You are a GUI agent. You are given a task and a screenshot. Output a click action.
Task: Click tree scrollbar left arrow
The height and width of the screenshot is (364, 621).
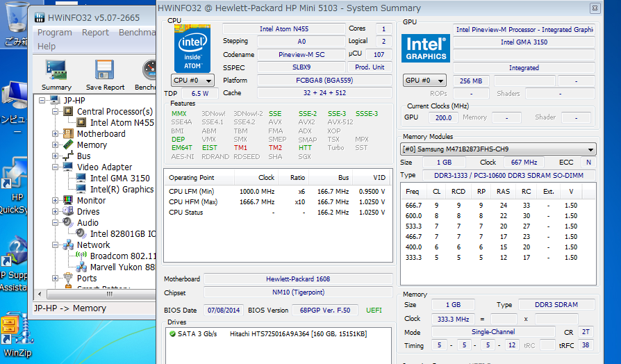[x=40, y=295]
